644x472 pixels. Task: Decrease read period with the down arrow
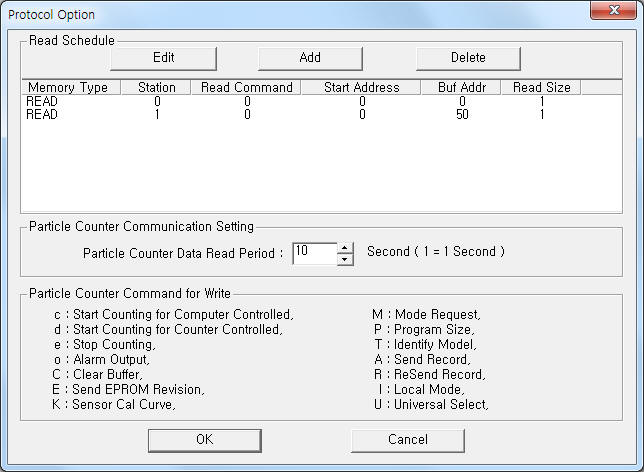pos(345,260)
